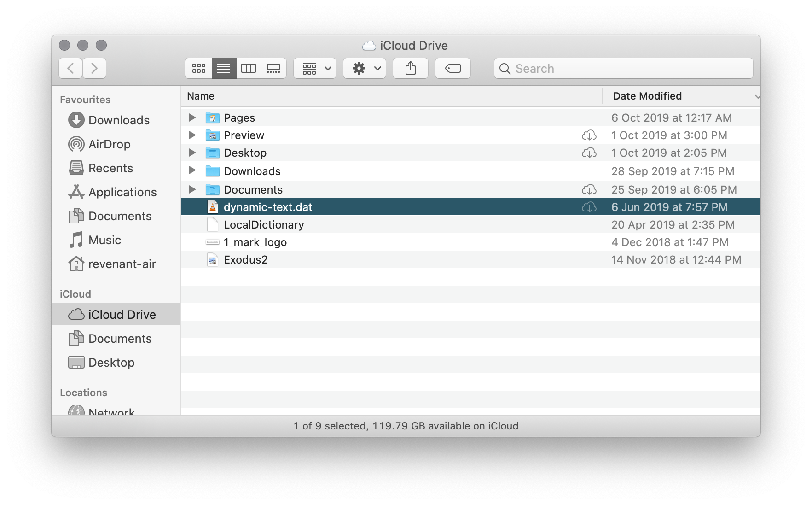Click the '14 Nov 2018 at 12:44 PM' date
The width and height of the screenshot is (812, 505).
coord(676,259)
